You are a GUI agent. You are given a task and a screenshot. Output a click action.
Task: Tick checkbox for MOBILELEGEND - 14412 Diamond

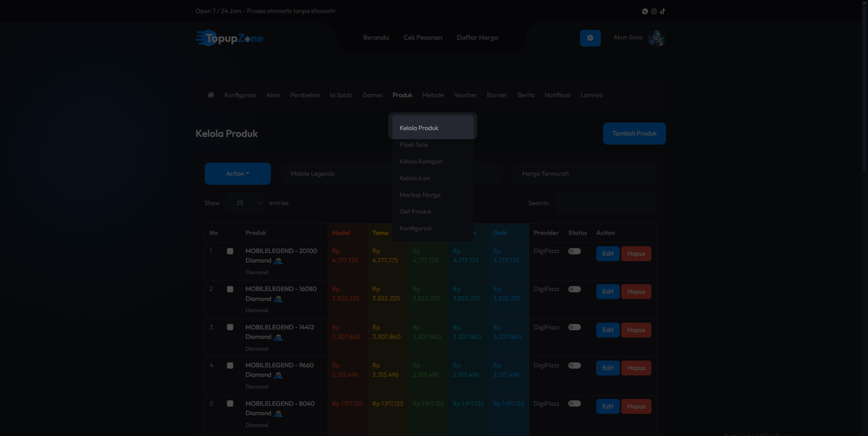[230, 327]
